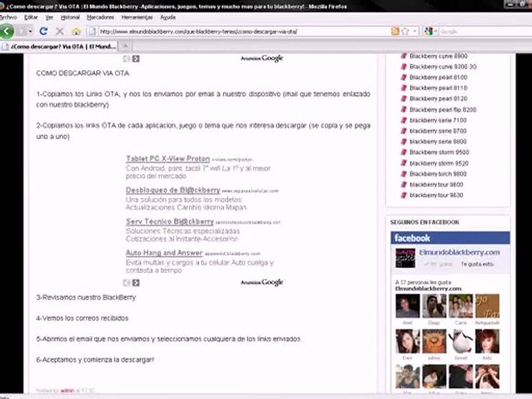The image size is (532, 399).
Task: Click in the Google search box
Action: coord(485,32)
